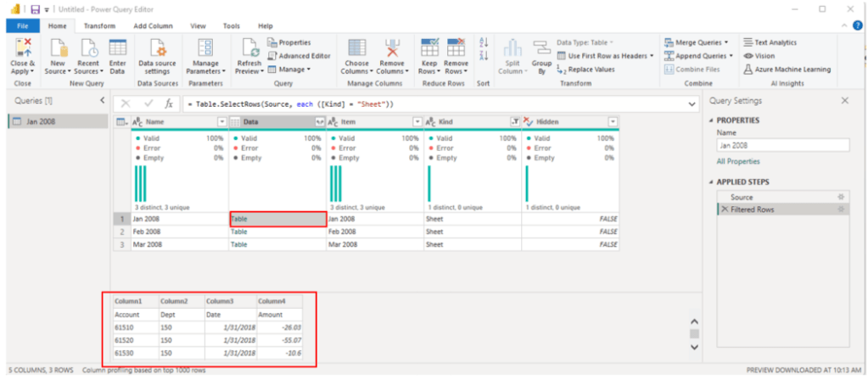Screen dimensions: 868x380
Task: Click the preview pane scrollbar down arrow
Action: [x=694, y=347]
